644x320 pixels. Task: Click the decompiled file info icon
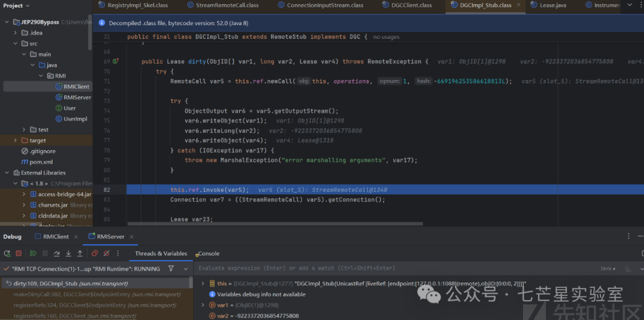(101, 23)
